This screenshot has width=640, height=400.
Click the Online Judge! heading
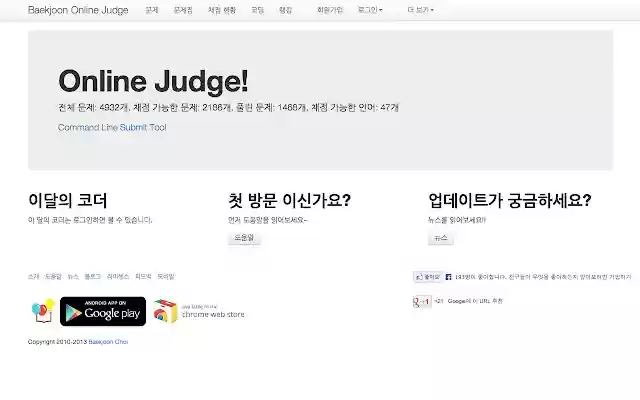coord(153,81)
